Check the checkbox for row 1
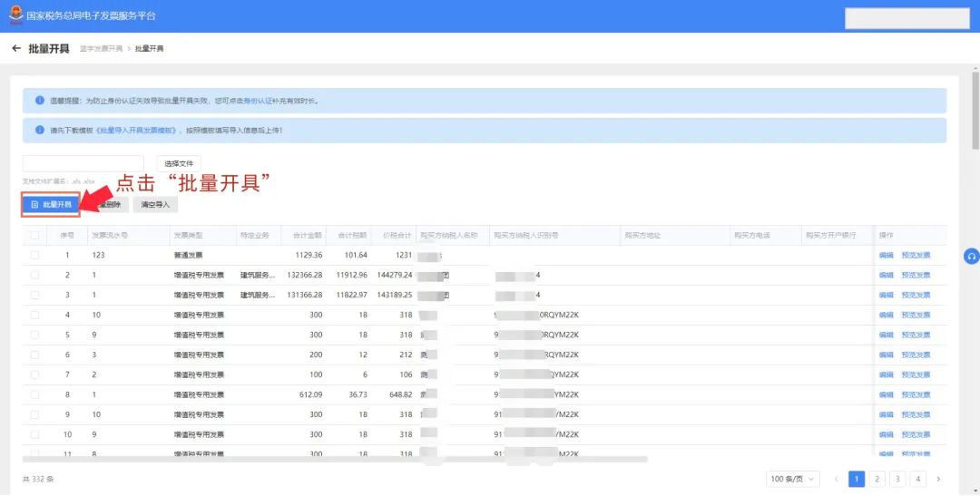 34,256
